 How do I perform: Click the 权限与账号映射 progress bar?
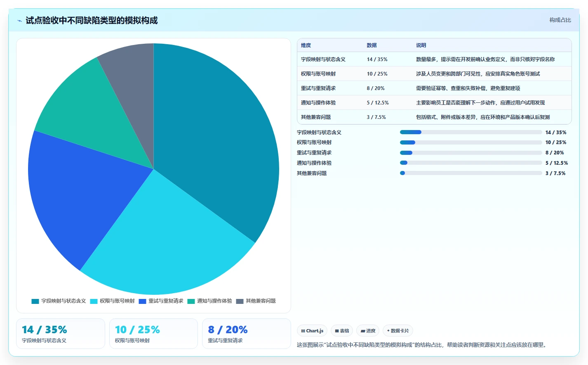(471, 142)
